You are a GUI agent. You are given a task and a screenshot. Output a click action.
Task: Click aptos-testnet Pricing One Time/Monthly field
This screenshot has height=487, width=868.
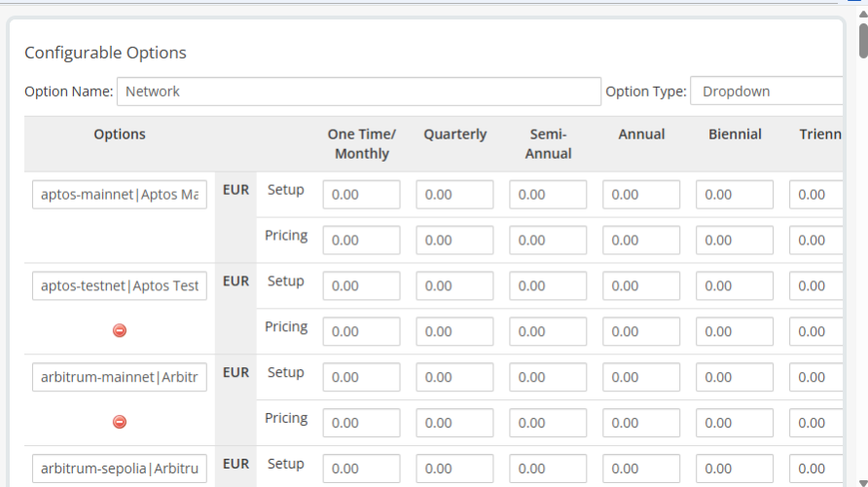tap(361, 332)
